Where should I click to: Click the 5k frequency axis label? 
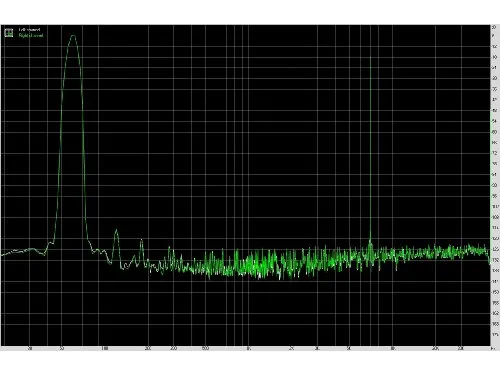coord(349,349)
